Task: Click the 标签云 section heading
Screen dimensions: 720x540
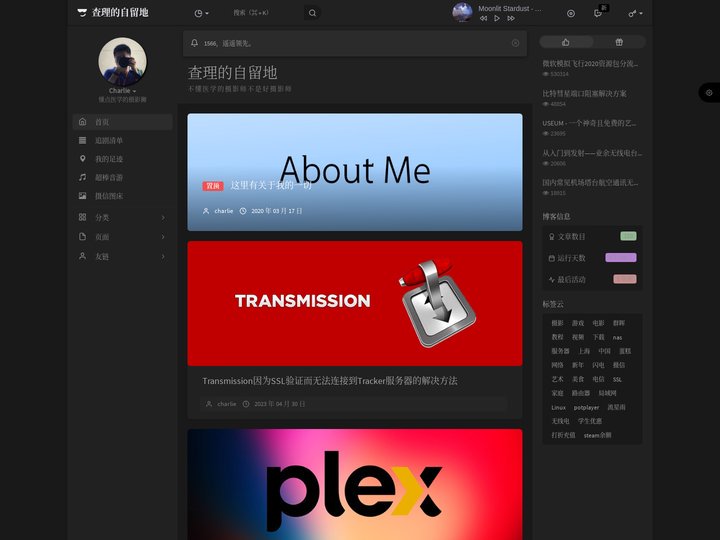Action: pyautogui.click(x=553, y=304)
